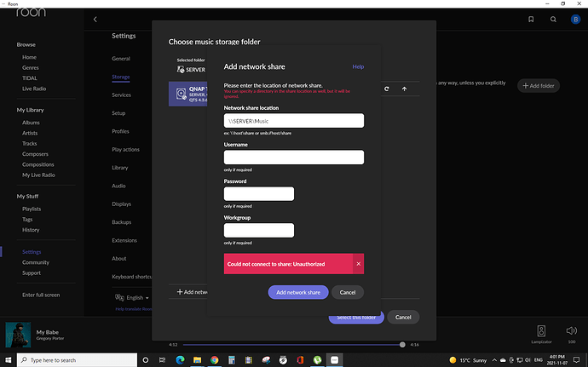This screenshot has height=367, width=588.
Task: Open File Explorer from the taskbar
Action: pyautogui.click(x=197, y=360)
